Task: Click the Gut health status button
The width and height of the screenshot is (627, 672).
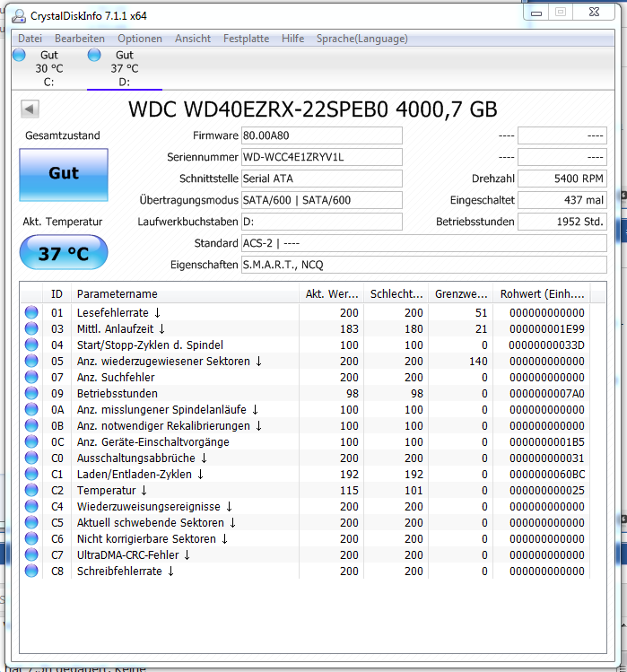Action: [x=64, y=174]
